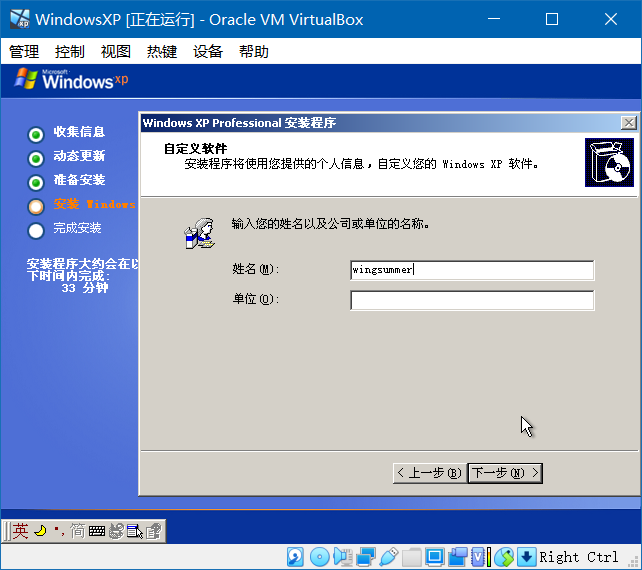Click the 姓名(M): label
The width and height of the screenshot is (642, 570).
click(255, 269)
